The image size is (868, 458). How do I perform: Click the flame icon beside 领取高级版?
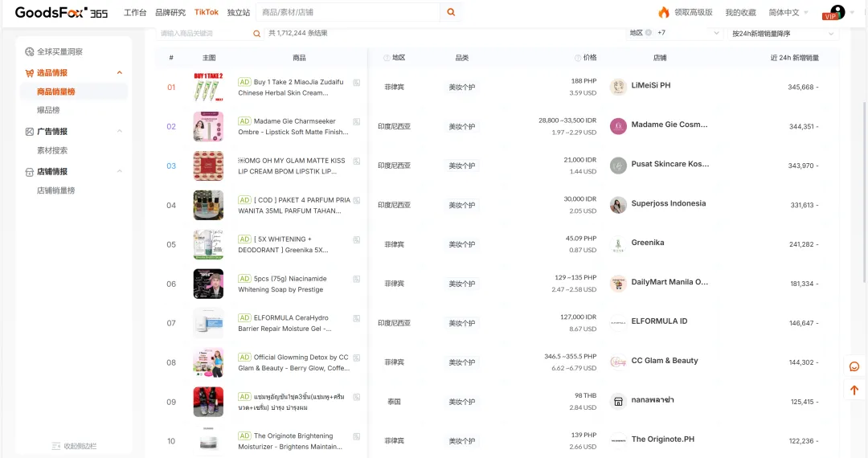coord(663,12)
